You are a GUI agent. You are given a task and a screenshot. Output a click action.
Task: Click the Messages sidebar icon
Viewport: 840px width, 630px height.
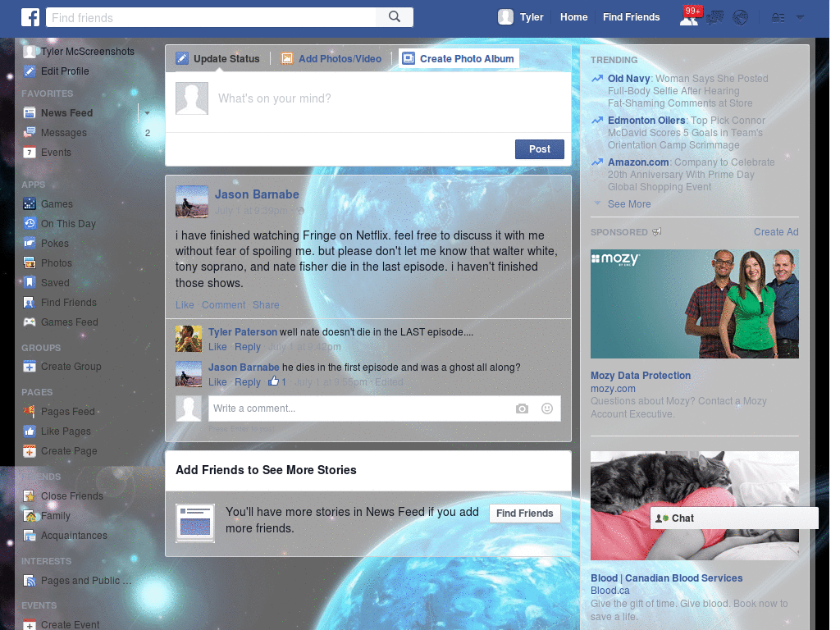[x=30, y=132]
